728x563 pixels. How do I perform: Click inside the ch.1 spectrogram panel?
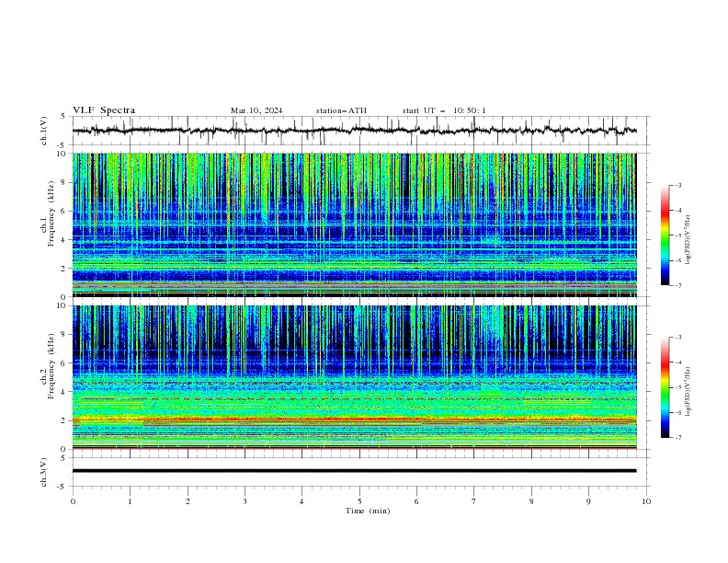point(355,224)
